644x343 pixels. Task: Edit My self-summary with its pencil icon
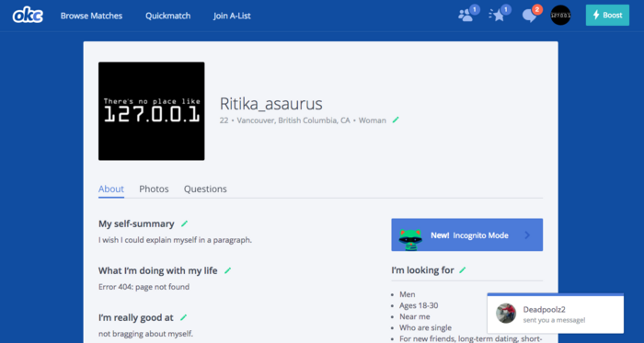[184, 223]
